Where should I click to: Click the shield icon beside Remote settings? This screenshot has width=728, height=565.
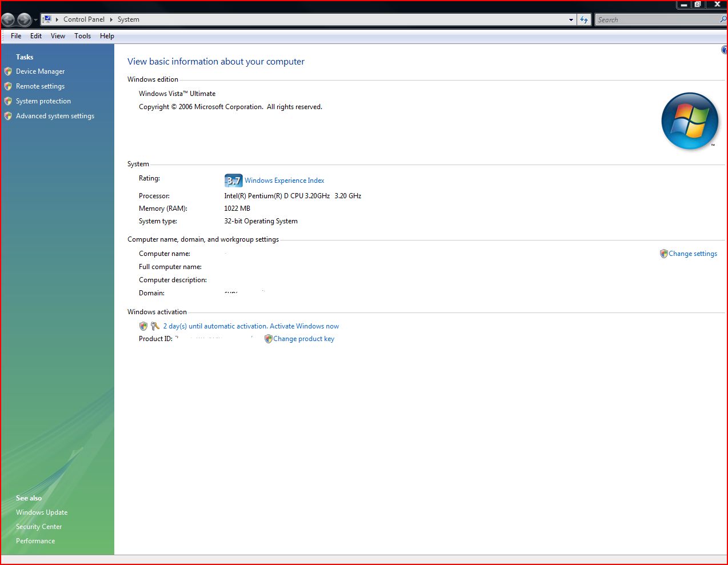tap(8, 86)
